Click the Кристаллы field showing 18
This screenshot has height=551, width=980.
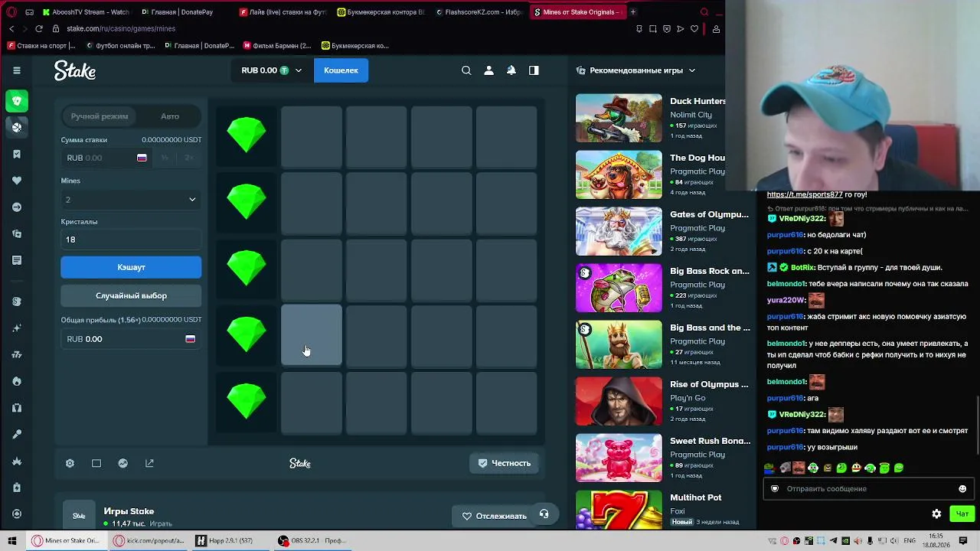[x=131, y=240]
